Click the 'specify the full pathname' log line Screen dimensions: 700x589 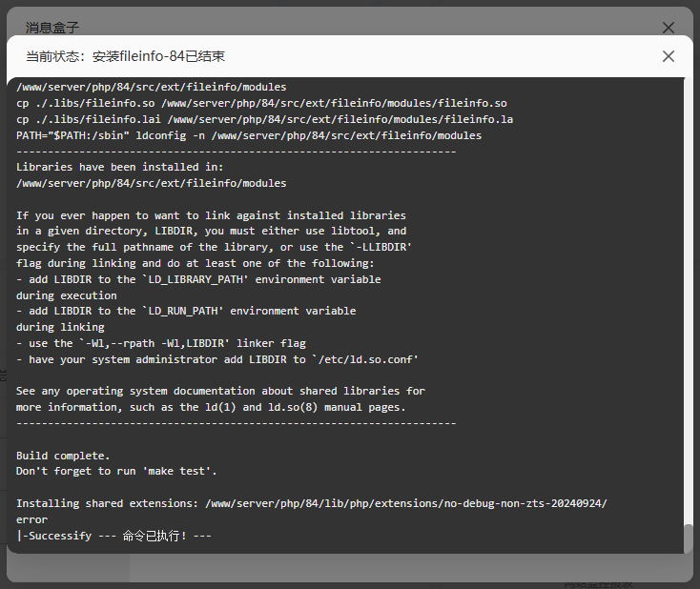click(x=215, y=247)
